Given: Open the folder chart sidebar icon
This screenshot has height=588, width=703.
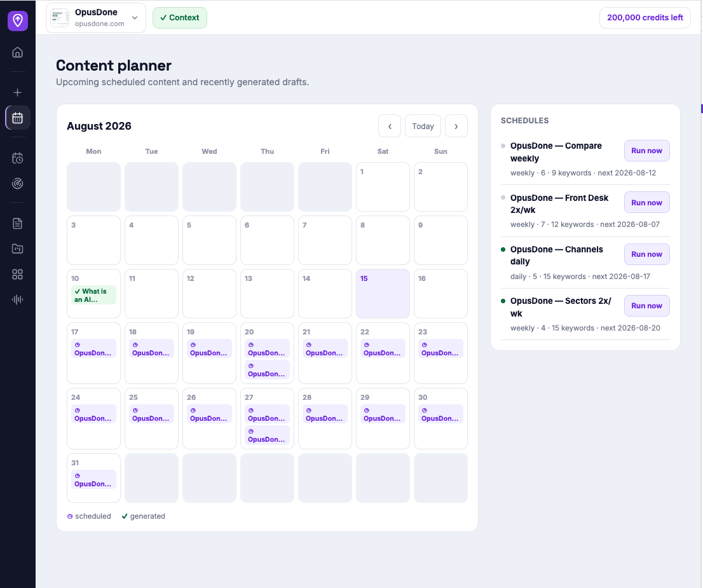Looking at the screenshot, I should 18,249.
